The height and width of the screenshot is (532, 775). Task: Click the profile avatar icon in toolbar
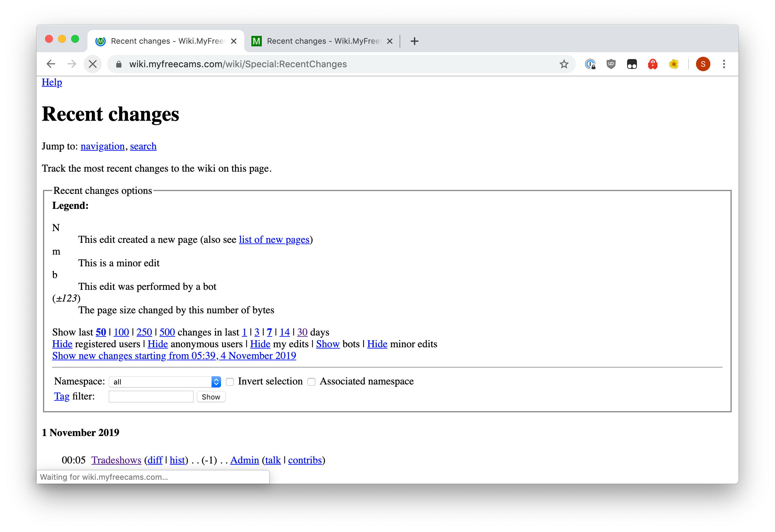tap(702, 64)
